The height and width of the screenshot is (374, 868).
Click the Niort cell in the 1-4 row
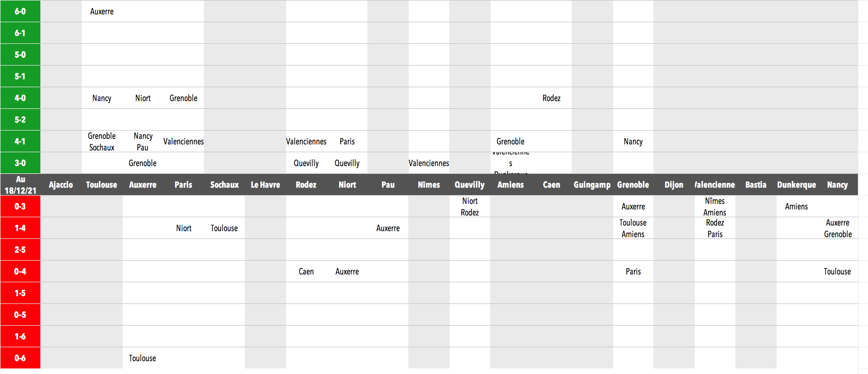coord(184,228)
